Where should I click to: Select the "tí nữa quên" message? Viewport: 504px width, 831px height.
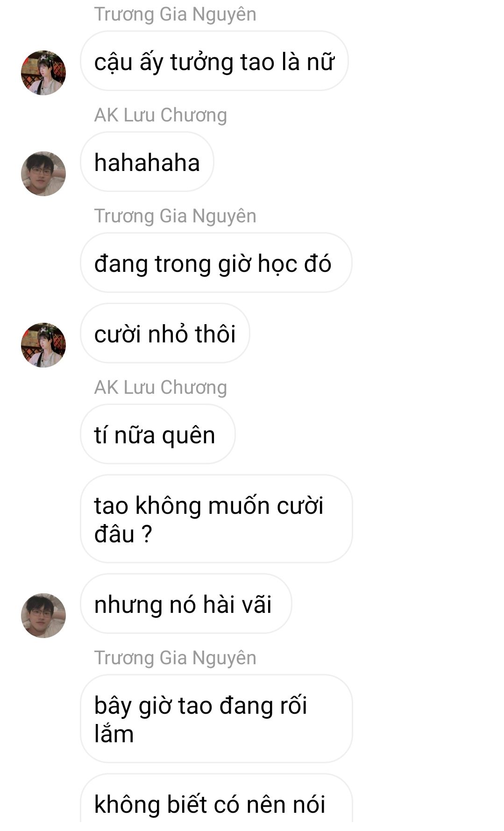(158, 434)
